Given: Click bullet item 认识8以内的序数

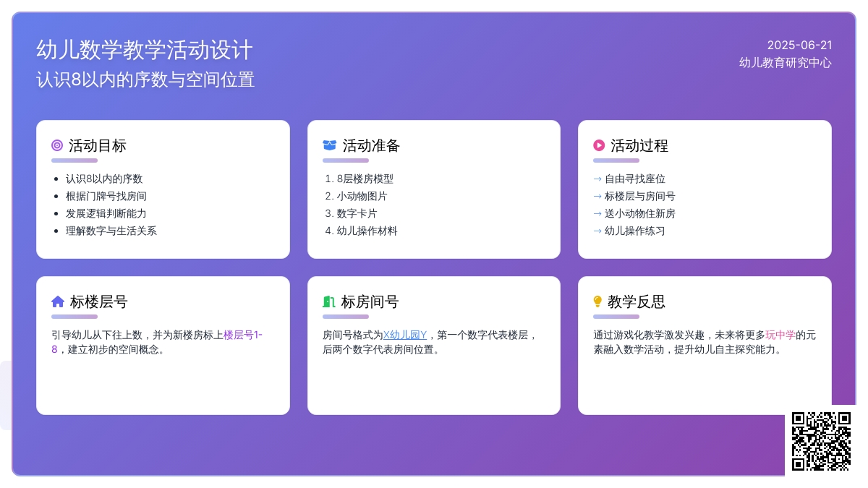Looking at the screenshot, I should click(104, 179).
